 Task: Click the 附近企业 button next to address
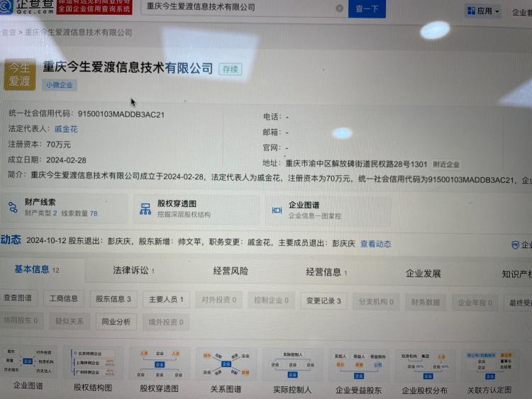point(446,164)
